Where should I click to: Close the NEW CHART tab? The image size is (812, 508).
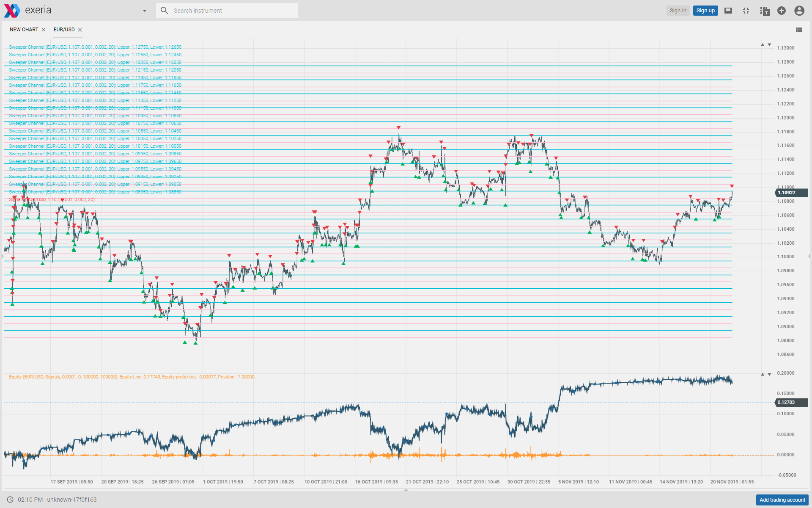coord(44,30)
